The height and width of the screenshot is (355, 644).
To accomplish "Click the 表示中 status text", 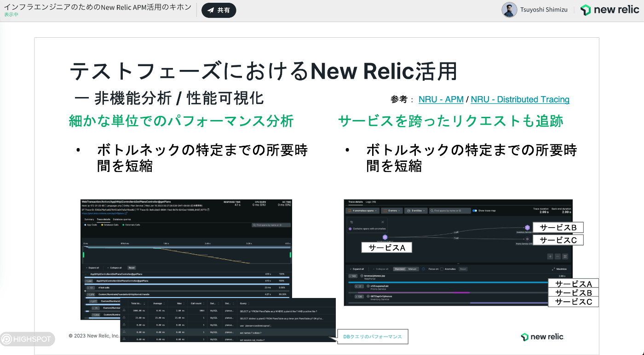I will (11, 15).
